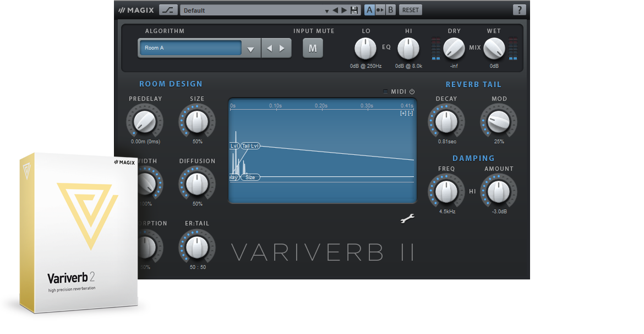Switch to comparison setting A
Viewport: 644px width, 334px height.
click(x=369, y=10)
